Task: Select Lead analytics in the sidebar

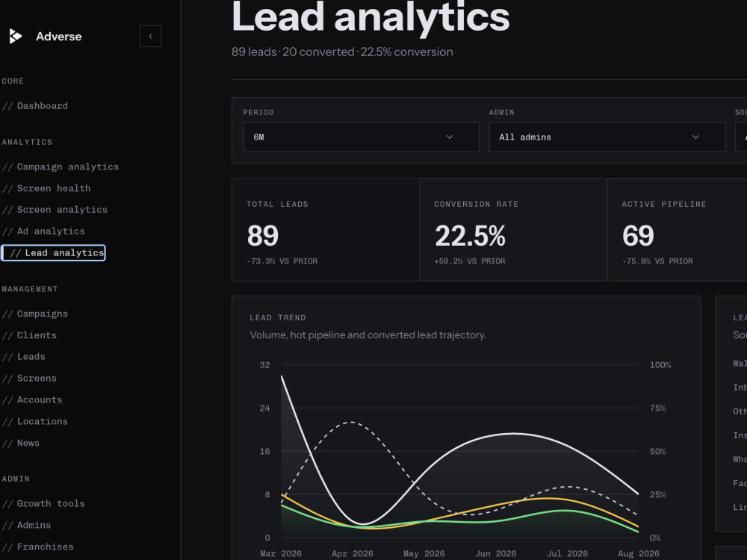Action: point(53,253)
